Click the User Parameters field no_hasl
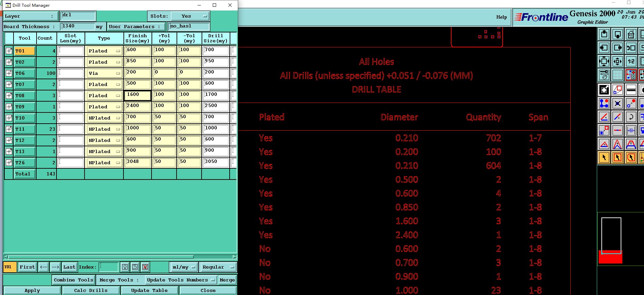The width and height of the screenshot is (644, 295). (189, 26)
